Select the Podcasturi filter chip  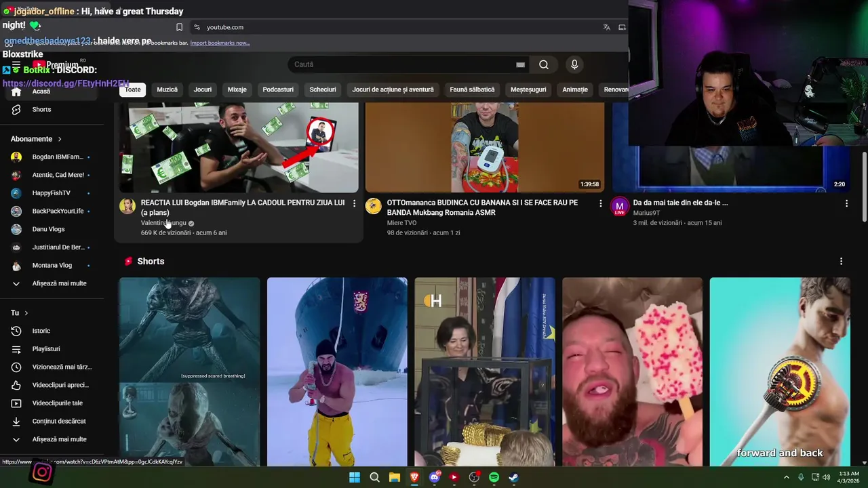278,89
